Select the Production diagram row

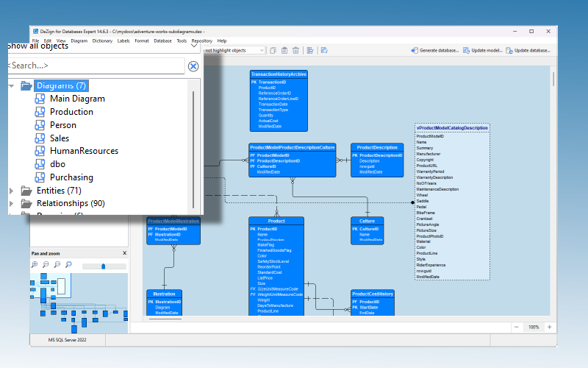tap(71, 112)
